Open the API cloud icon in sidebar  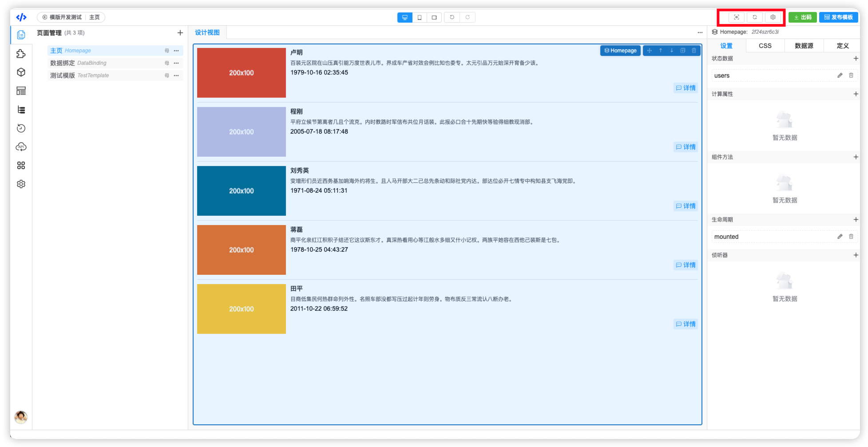click(21, 147)
